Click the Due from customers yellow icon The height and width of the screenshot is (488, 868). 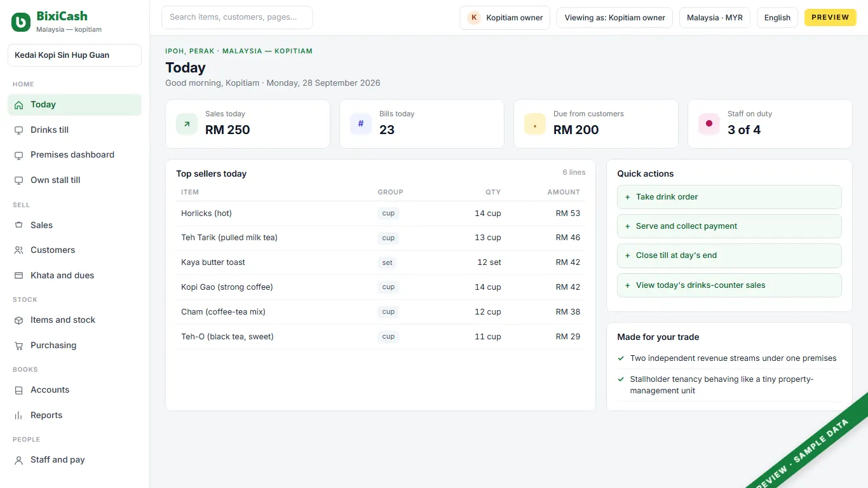(x=535, y=124)
